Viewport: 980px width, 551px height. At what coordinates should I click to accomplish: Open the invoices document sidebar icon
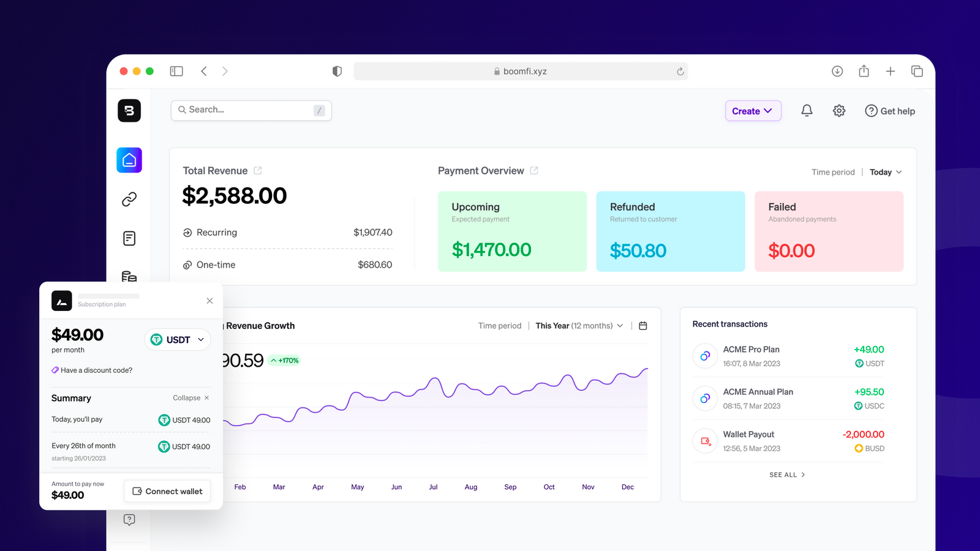tap(129, 238)
